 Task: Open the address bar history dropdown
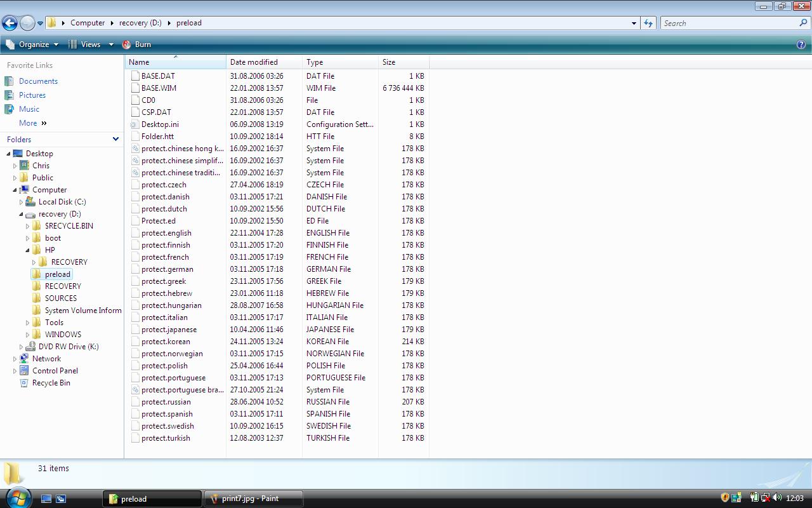click(634, 23)
